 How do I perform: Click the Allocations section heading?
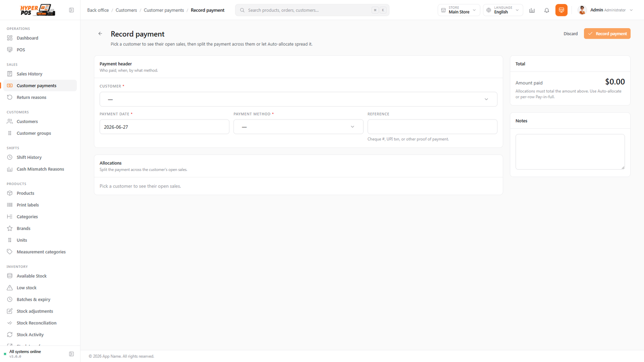111,163
